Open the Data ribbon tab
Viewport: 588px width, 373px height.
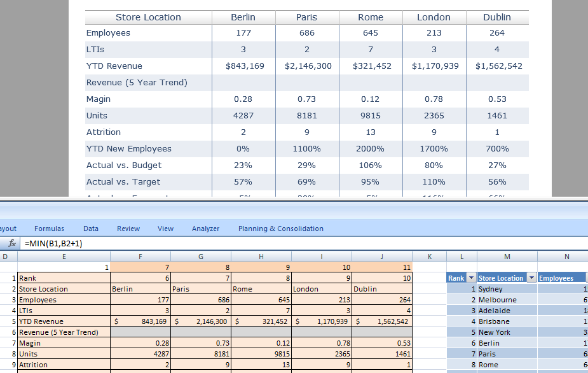(91, 229)
